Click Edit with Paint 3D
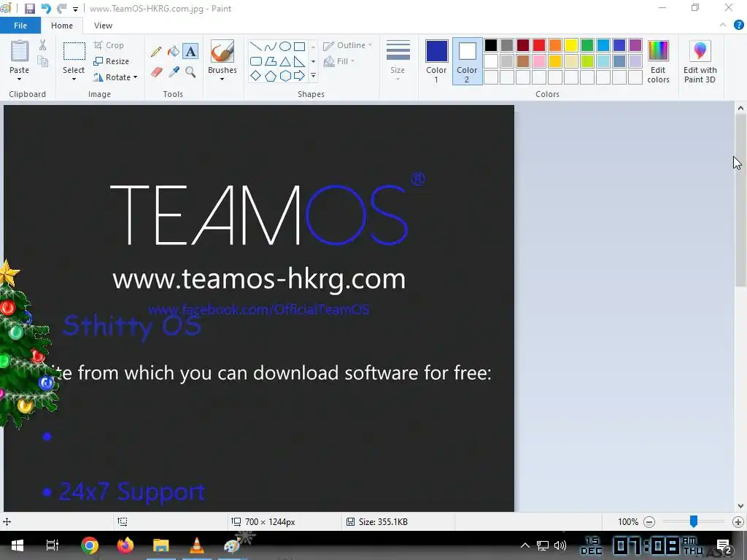747x560 pixels. click(x=700, y=62)
